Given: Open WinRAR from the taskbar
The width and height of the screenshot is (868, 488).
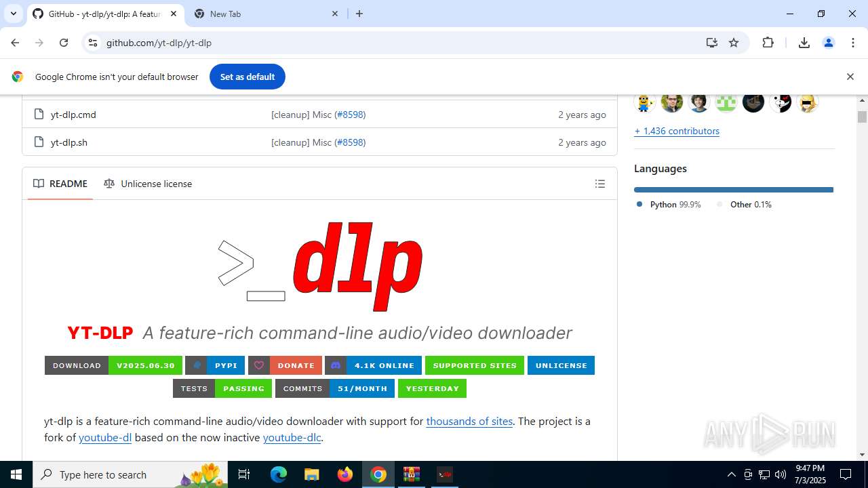Looking at the screenshot, I should click(x=412, y=474).
